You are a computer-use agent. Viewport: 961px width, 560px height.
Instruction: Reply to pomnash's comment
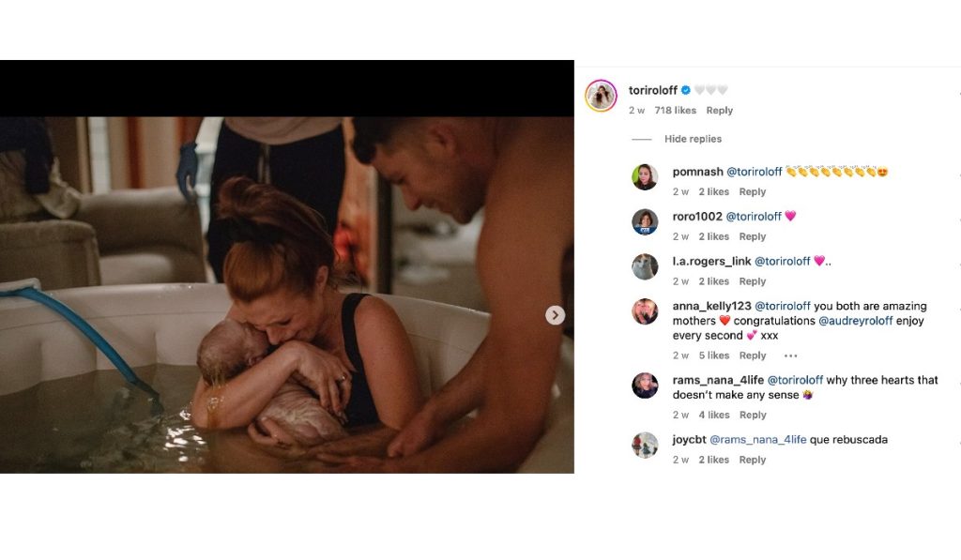coord(753,191)
